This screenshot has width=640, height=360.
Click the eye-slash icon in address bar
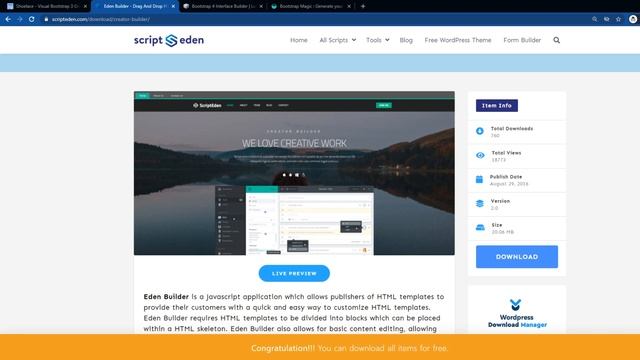click(x=607, y=19)
